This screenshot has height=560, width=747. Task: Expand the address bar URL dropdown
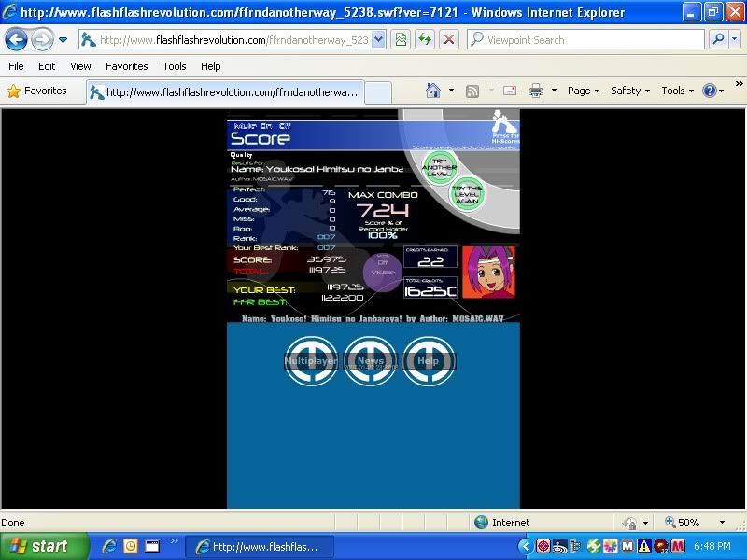tap(378, 40)
